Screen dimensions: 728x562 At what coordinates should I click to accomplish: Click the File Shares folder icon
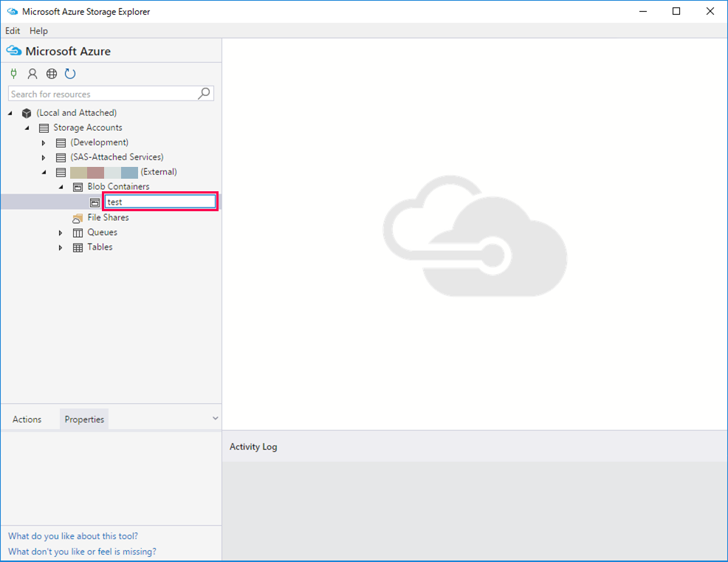tap(78, 218)
